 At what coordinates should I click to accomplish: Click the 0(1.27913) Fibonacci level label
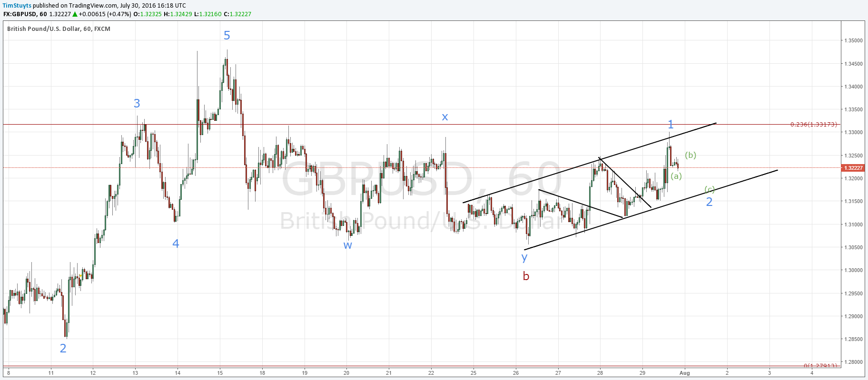(820, 365)
